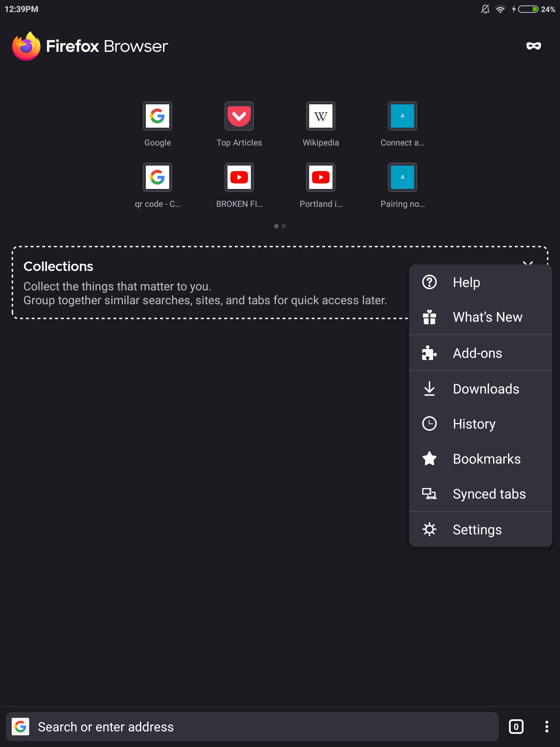Screen dimensions: 560x747
Task: Visit the Wikipedia top site
Action: [x=320, y=116]
